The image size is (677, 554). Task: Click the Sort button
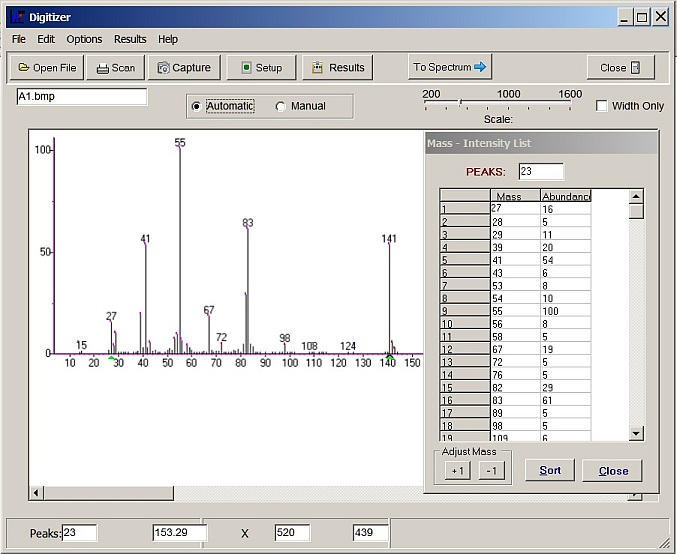550,471
